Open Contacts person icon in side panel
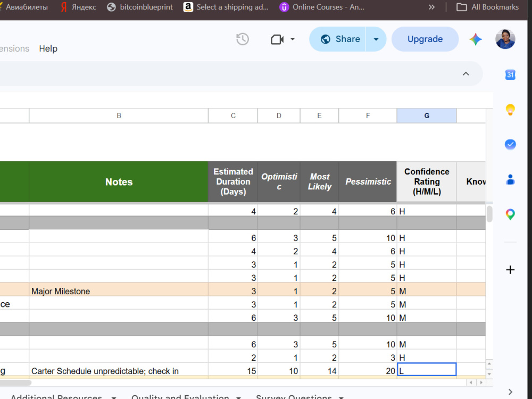 click(x=510, y=179)
